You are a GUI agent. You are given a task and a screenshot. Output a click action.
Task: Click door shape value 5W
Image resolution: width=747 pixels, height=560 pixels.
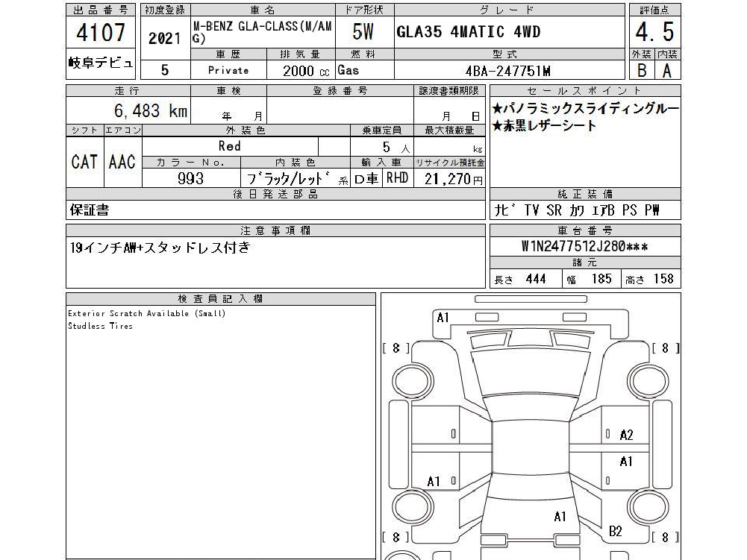coord(363,32)
